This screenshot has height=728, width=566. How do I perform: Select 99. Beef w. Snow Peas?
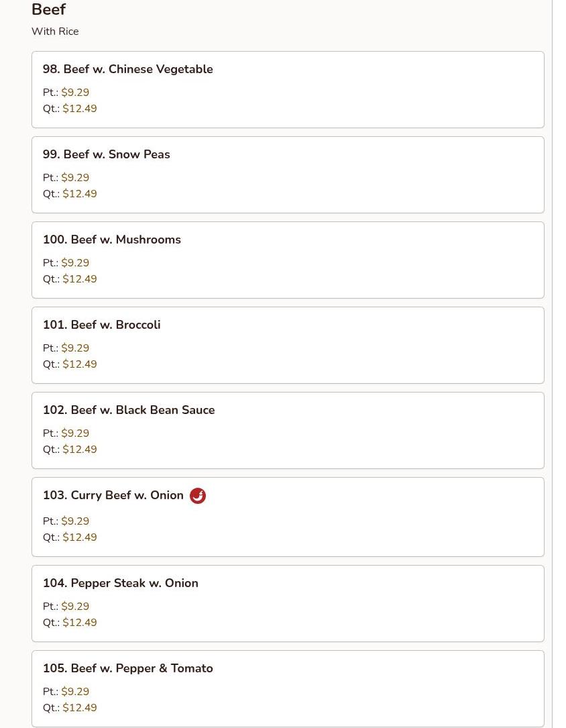pyautogui.click(x=288, y=174)
